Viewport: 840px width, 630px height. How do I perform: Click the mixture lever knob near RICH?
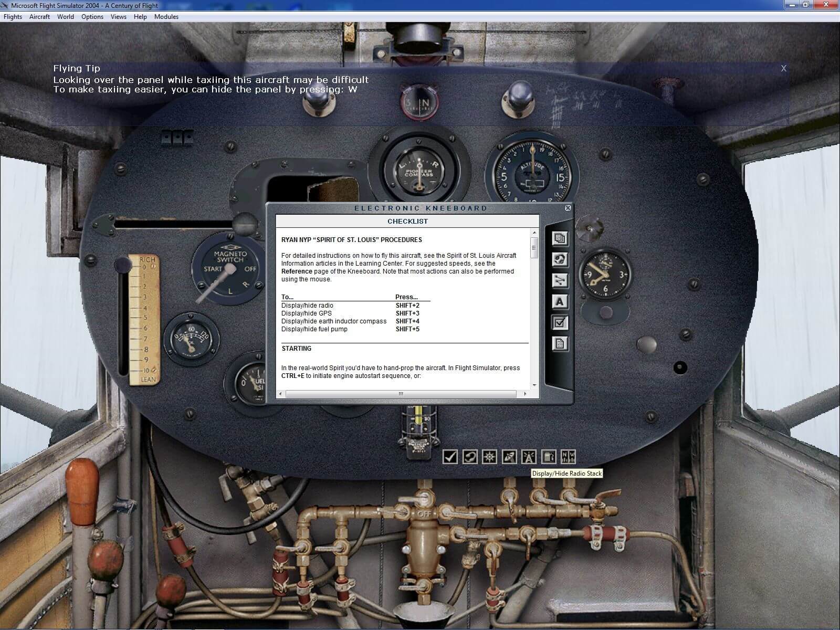[123, 265]
